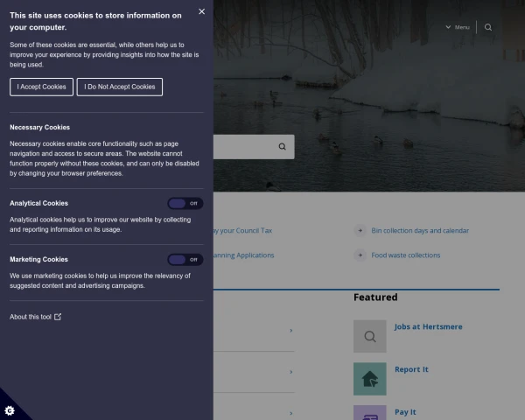
Task: Click arrow icon beside Bin collection days
Action: [x=360, y=231]
